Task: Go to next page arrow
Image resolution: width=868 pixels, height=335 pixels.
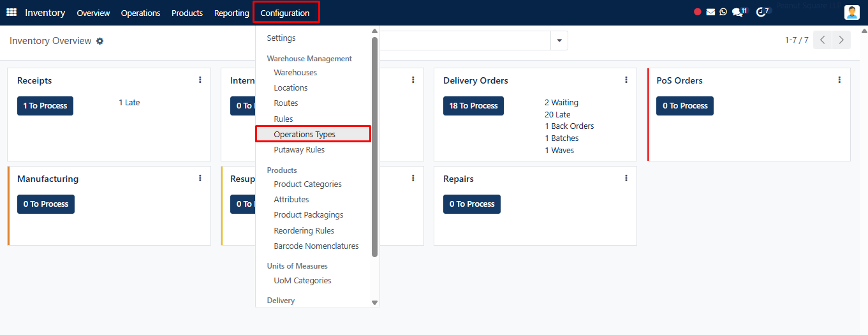Action: click(842, 40)
